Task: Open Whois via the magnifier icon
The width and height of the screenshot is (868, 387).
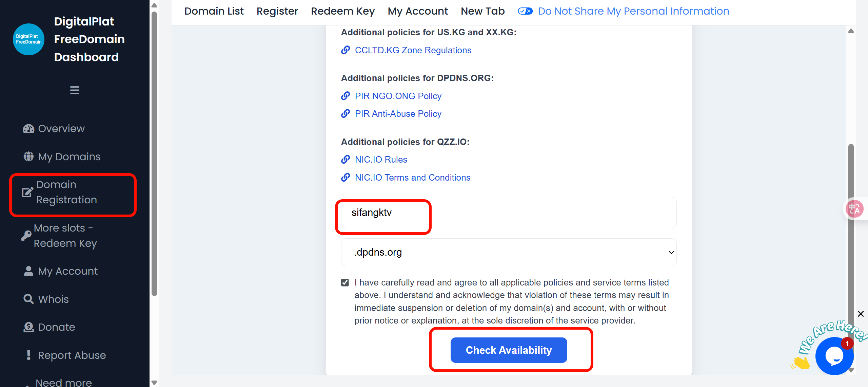Action: 28,299
